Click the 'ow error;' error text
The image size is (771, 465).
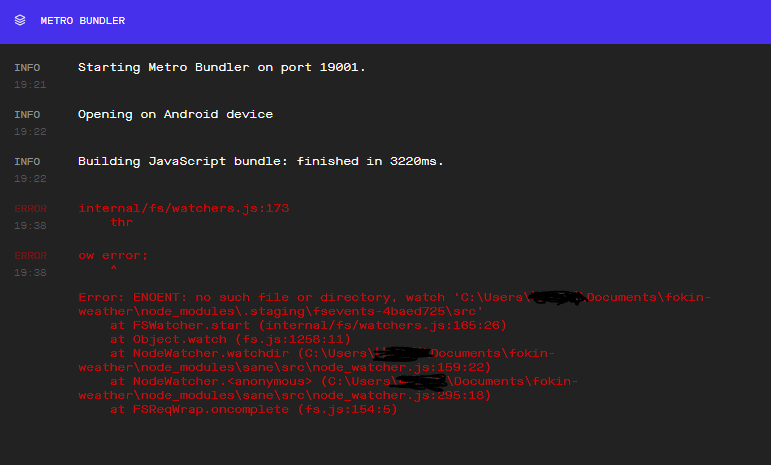tap(113, 256)
